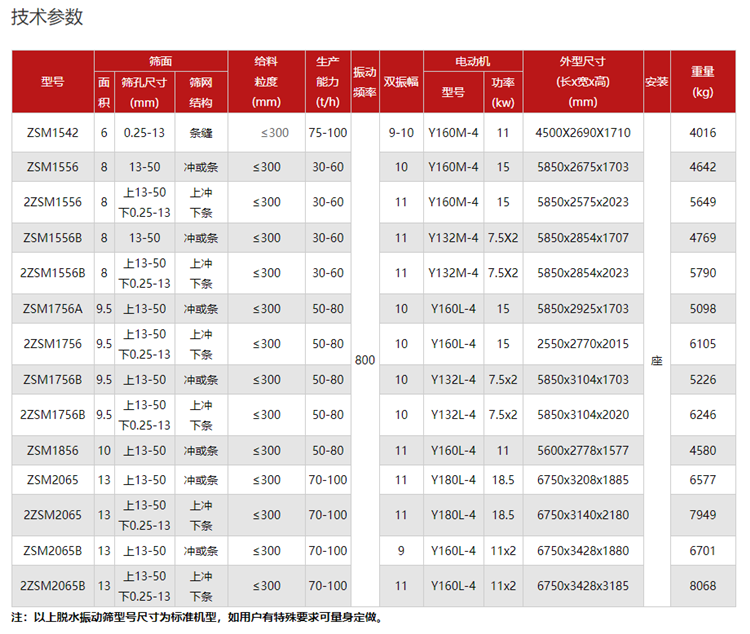Click the 条缝 screen structure cell
The height and width of the screenshot is (634, 750).
coord(200,132)
